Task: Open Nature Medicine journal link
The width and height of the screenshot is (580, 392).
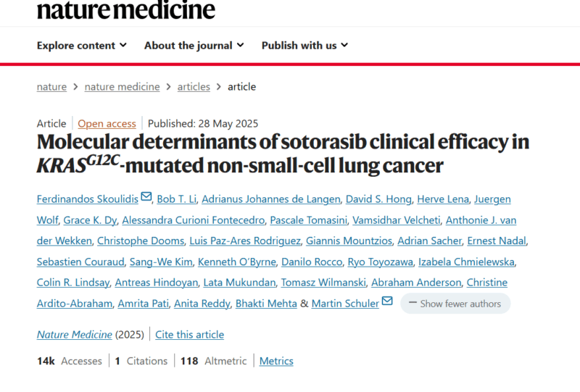Action: point(75,335)
